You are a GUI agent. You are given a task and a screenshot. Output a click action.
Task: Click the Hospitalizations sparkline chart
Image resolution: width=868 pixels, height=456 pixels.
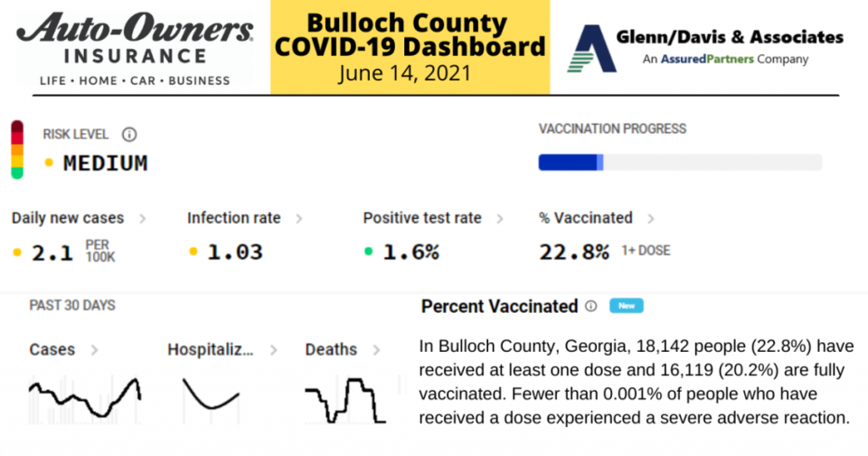(x=211, y=400)
